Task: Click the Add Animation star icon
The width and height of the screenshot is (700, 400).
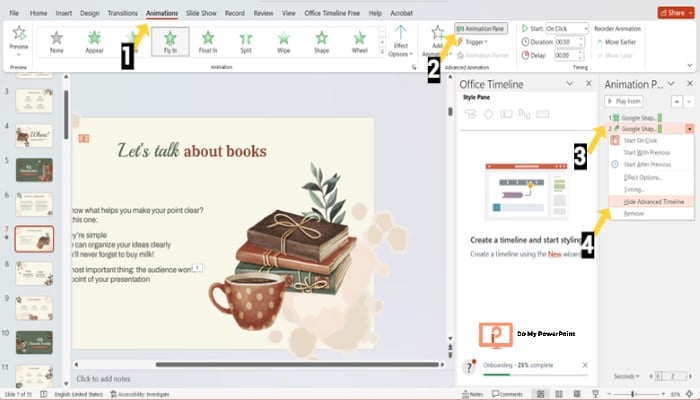Action: point(438,33)
